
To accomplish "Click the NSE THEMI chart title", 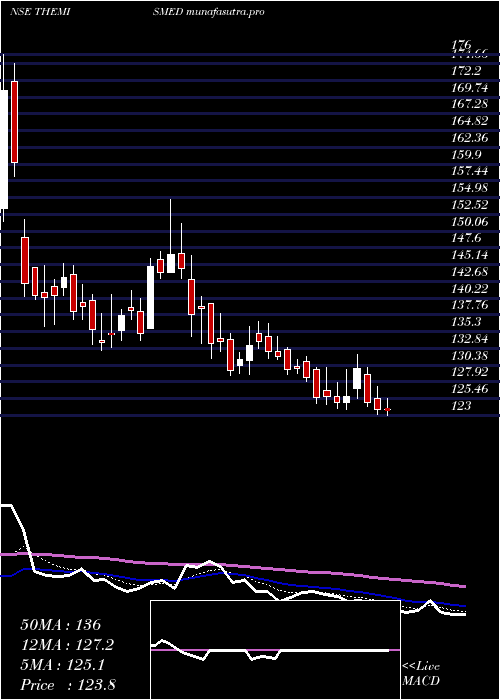I will coord(39,12).
